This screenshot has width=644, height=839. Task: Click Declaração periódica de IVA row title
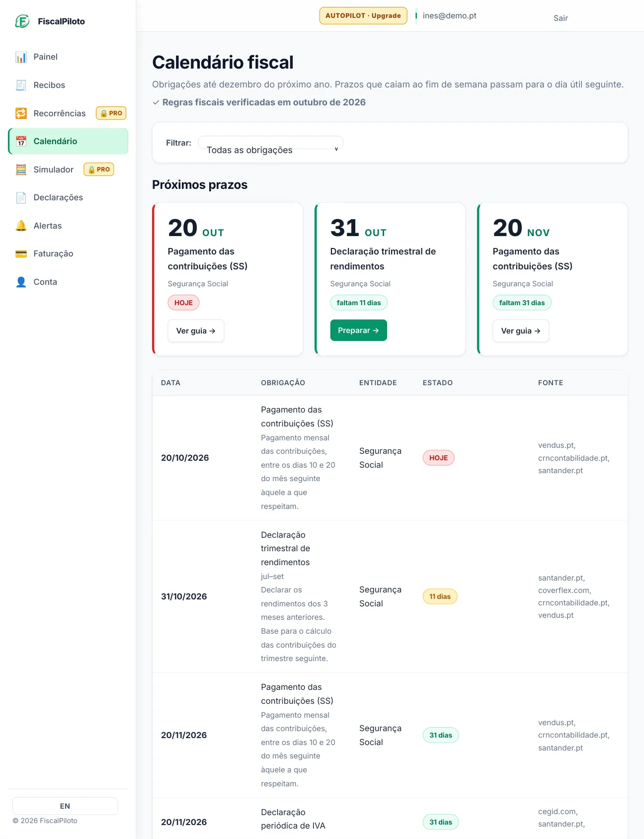(x=293, y=819)
